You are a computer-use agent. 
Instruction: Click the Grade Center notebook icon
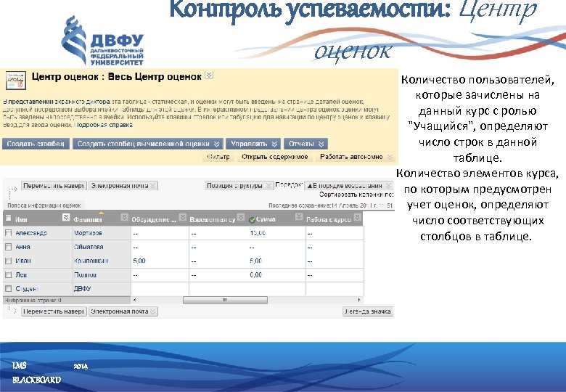16,80
